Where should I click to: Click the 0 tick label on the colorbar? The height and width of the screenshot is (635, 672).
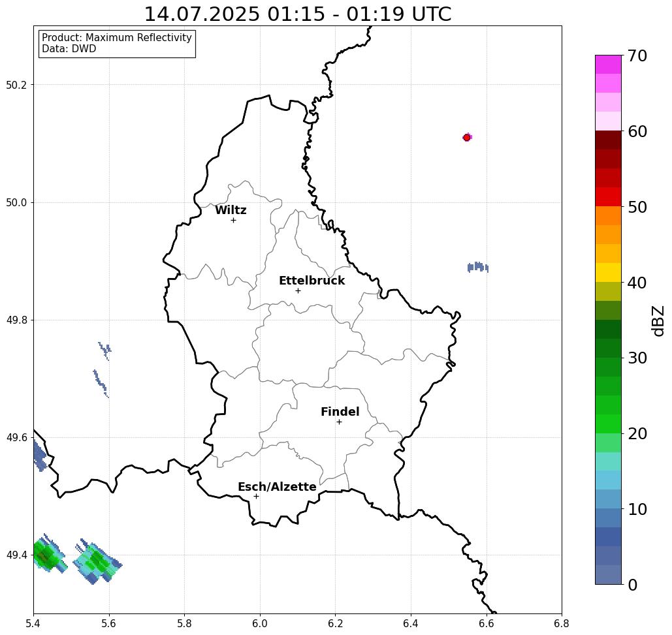click(633, 585)
